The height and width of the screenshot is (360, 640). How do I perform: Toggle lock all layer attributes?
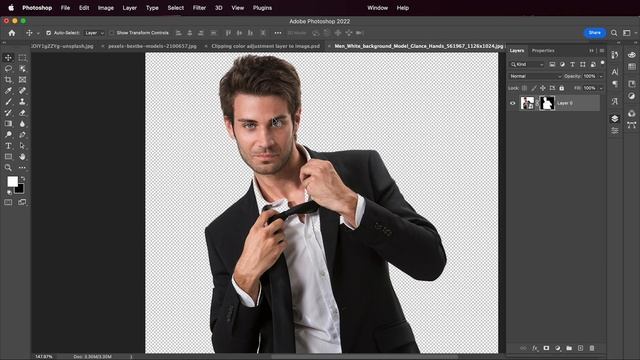pyautogui.click(x=562, y=88)
